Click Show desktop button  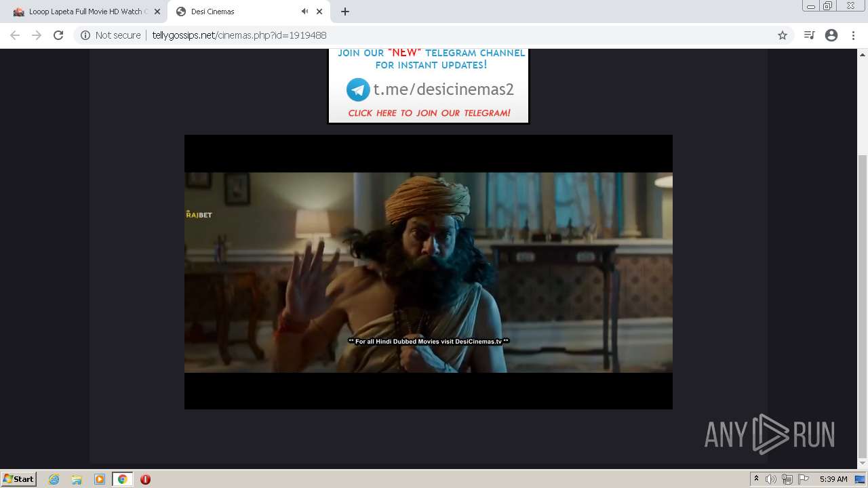[860, 479]
